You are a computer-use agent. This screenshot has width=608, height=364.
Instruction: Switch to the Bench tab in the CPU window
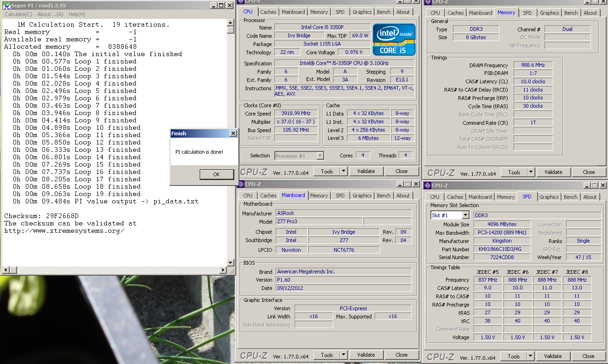coord(384,12)
